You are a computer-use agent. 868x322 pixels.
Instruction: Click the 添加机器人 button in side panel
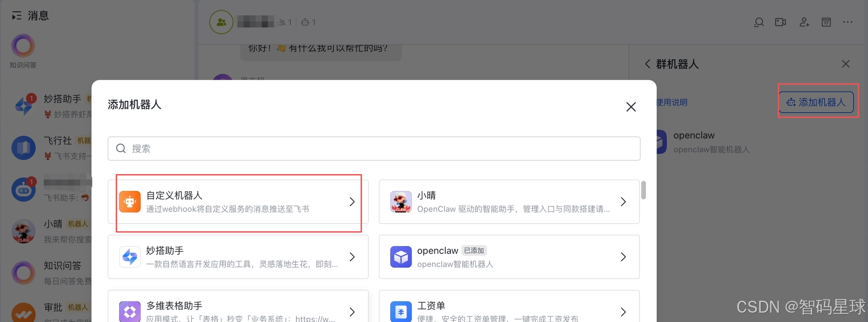816,102
